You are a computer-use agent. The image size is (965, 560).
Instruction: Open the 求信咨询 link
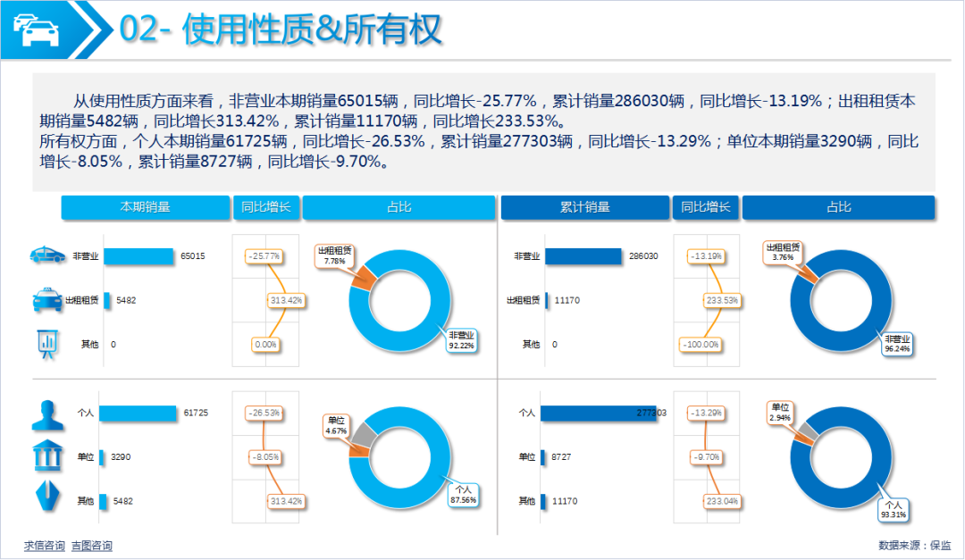tap(45, 546)
